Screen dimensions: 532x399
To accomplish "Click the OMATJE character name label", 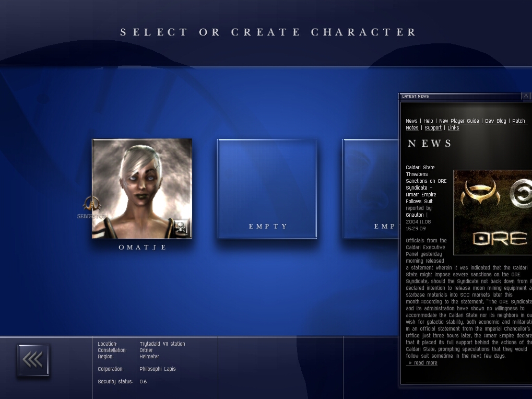I will [142, 248].
